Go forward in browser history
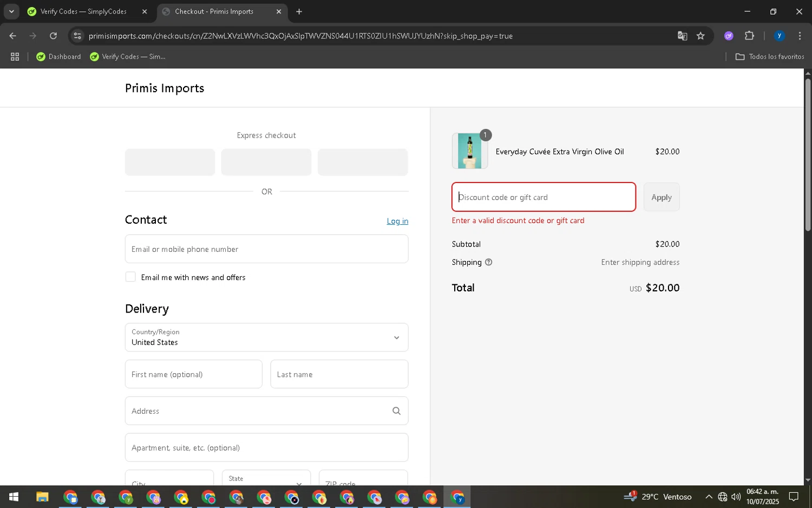Viewport: 812px width, 508px height. coord(33,36)
